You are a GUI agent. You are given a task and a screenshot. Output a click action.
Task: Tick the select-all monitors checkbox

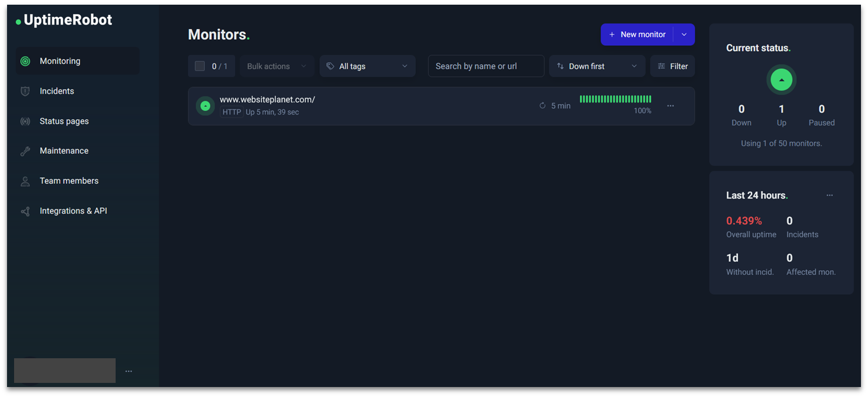click(200, 66)
